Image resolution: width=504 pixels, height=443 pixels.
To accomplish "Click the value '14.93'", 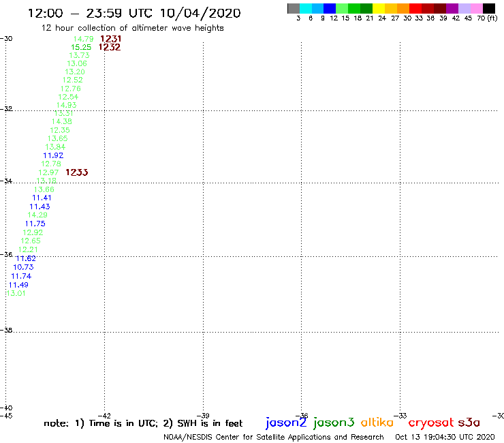I will 66,105.
